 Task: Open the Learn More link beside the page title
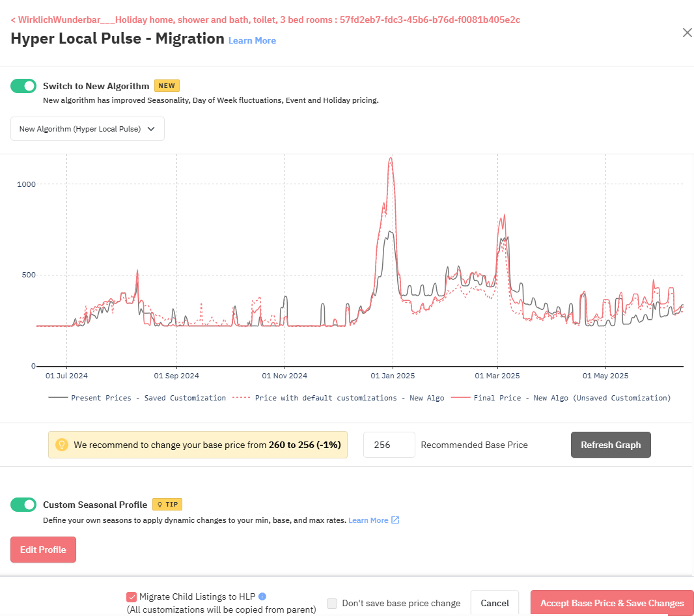(252, 40)
